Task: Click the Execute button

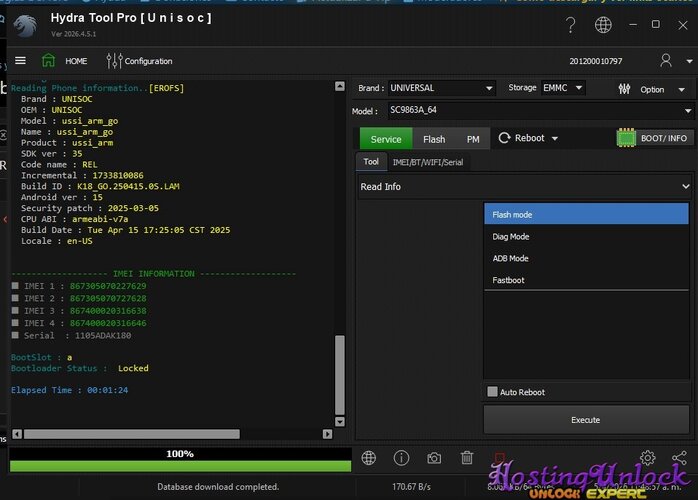Action: [x=585, y=420]
